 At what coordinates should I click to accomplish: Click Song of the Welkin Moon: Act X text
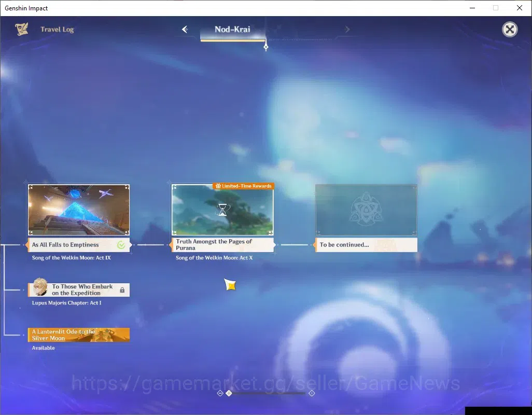(214, 258)
